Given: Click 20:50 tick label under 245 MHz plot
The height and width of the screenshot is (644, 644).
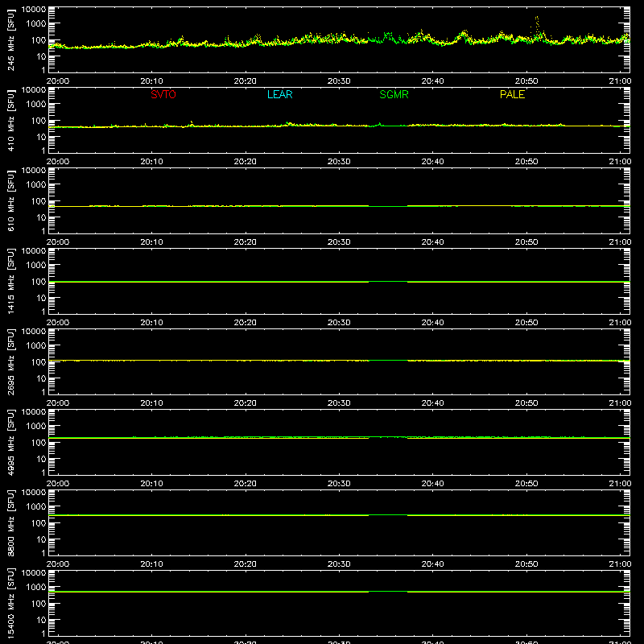Looking at the screenshot, I should point(526,81).
